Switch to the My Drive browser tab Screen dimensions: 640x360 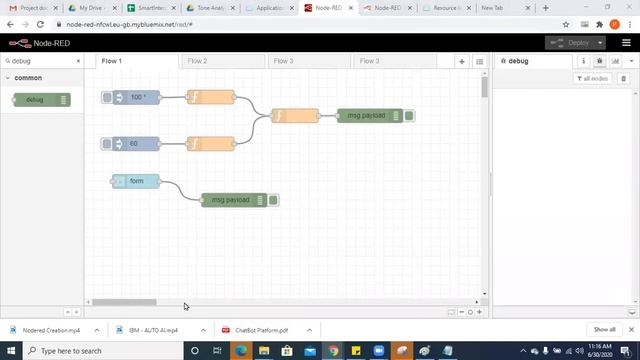coord(93,8)
